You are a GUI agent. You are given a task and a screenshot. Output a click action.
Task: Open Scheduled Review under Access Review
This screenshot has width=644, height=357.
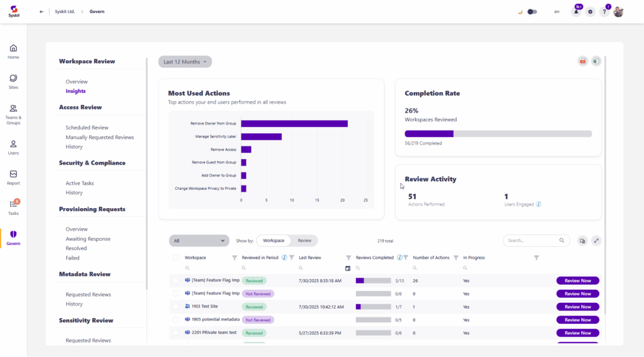[x=87, y=128]
